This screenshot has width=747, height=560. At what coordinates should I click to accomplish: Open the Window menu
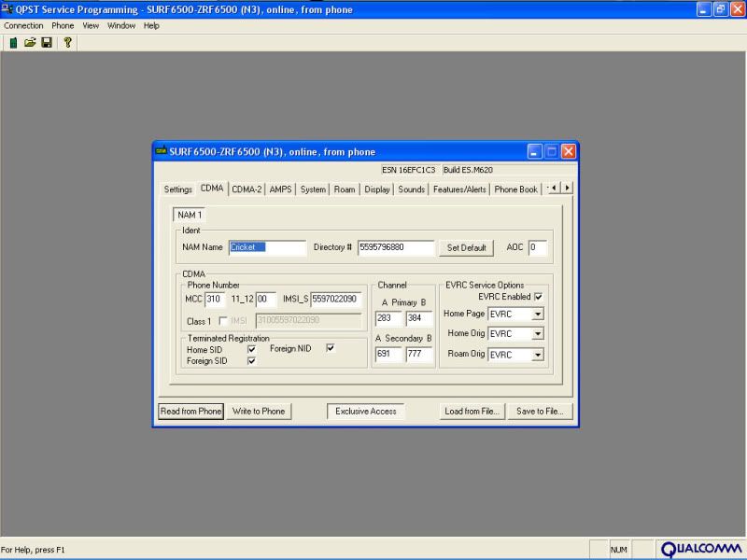tap(121, 26)
